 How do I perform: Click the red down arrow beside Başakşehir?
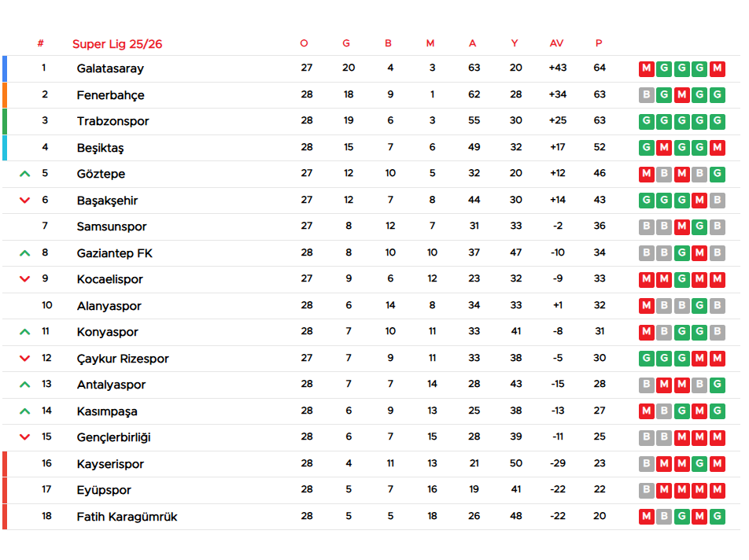pyautogui.click(x=24, y=201)
